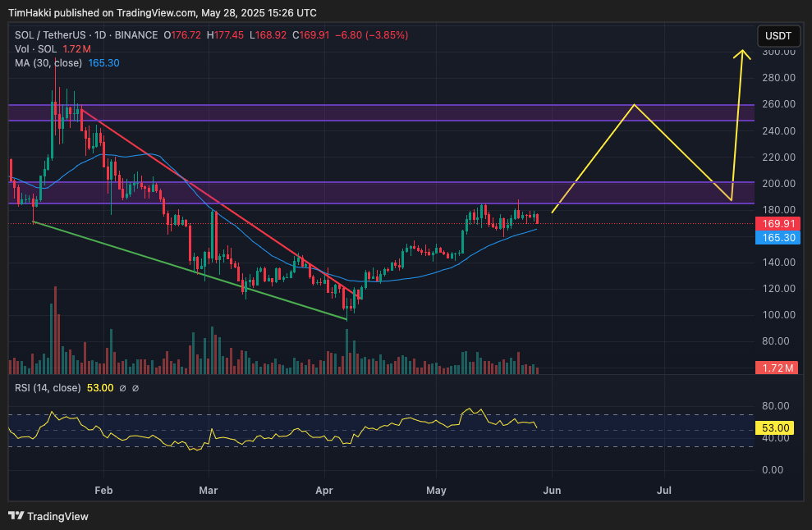812x530 pixels.
Task: Click the second empty-value symbol beside RSI
Action: [135, 388]
